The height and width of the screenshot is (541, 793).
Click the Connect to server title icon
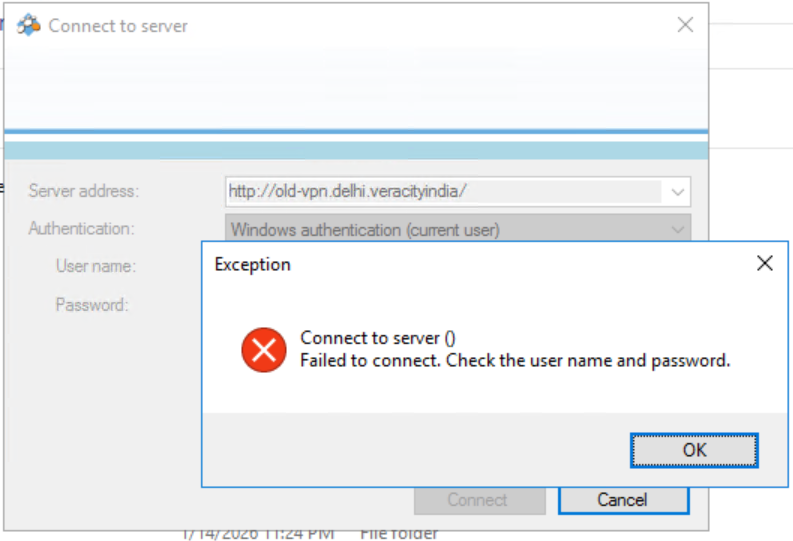[x=29, y=26]
